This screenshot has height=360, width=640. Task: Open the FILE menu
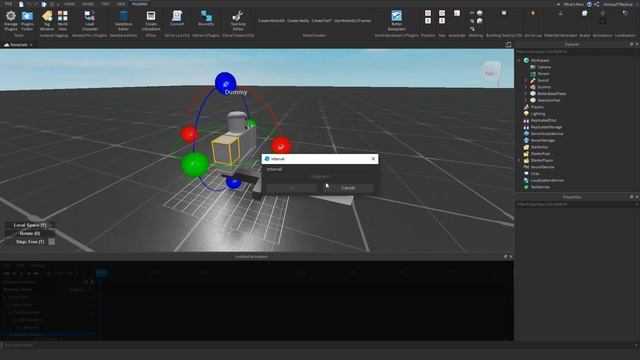8,4
